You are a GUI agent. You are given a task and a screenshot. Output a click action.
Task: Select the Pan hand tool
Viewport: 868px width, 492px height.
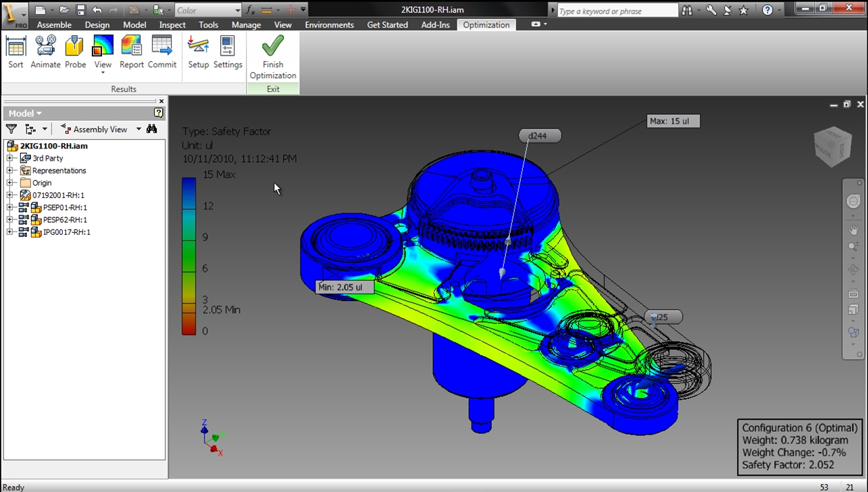(854, 230)
